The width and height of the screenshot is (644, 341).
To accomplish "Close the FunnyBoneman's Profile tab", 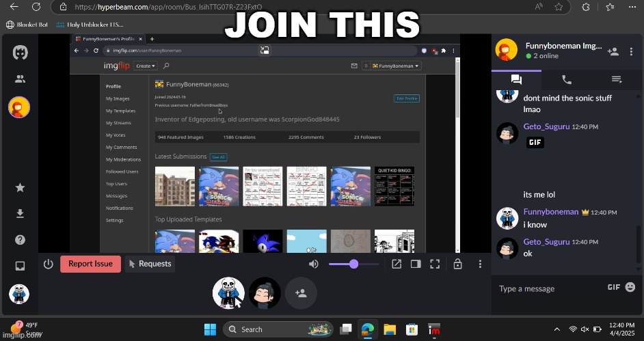I will tap(140, 39).
